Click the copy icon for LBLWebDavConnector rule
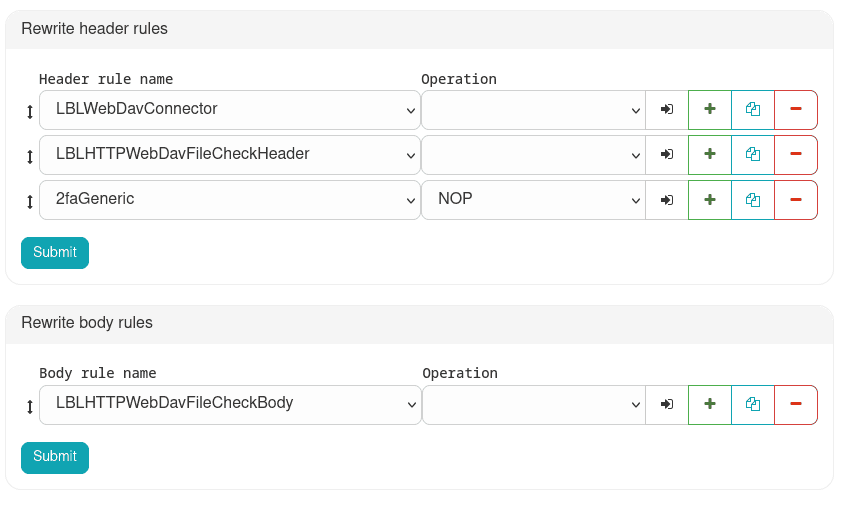 [x=753, y=109]
